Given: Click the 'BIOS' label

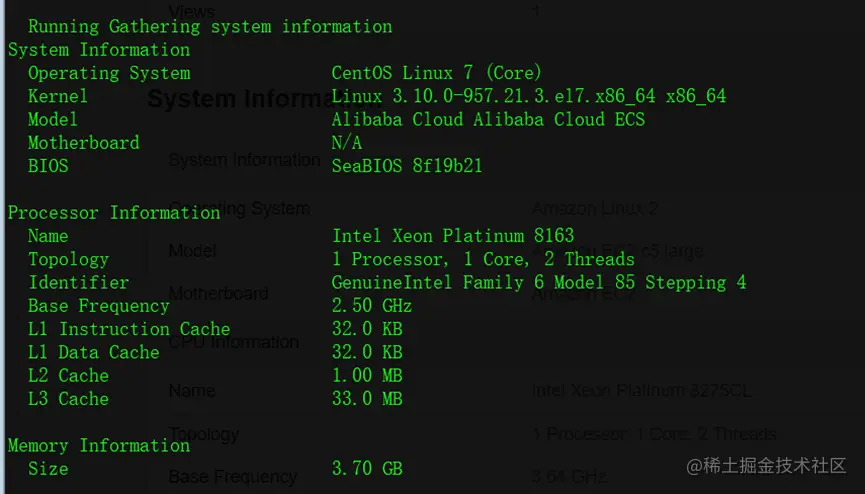Looking at the screenshot, I should tap(49, 166).
